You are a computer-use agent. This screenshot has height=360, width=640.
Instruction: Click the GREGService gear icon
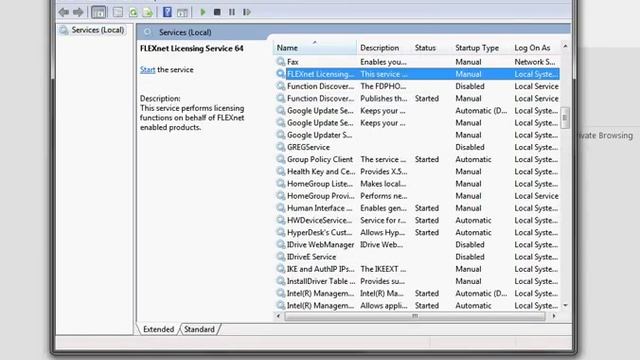click(x=281, y=147)
